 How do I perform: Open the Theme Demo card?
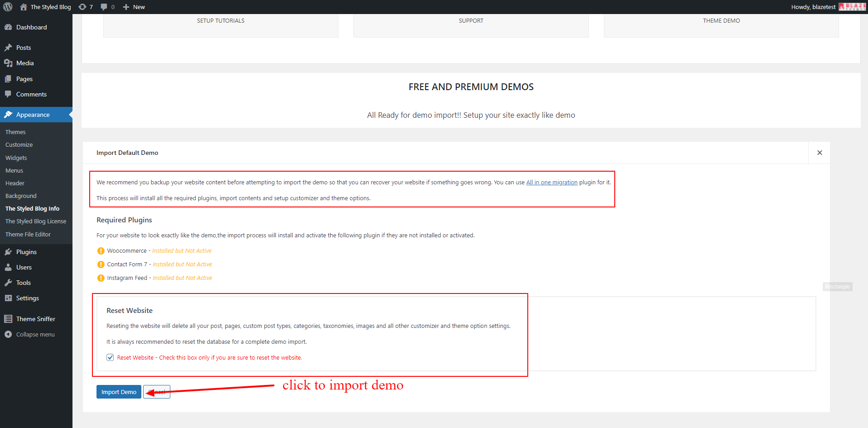pos(721,21)
